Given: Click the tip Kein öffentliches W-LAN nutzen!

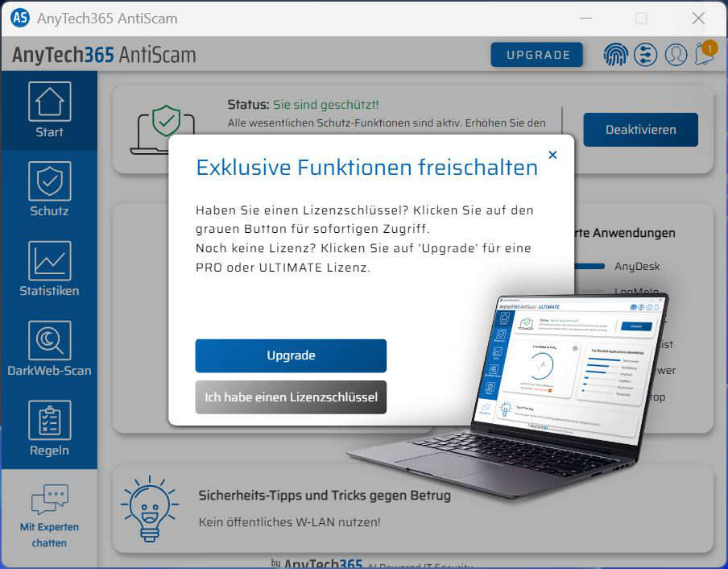Looking at the screenshot, I should 290,522.
